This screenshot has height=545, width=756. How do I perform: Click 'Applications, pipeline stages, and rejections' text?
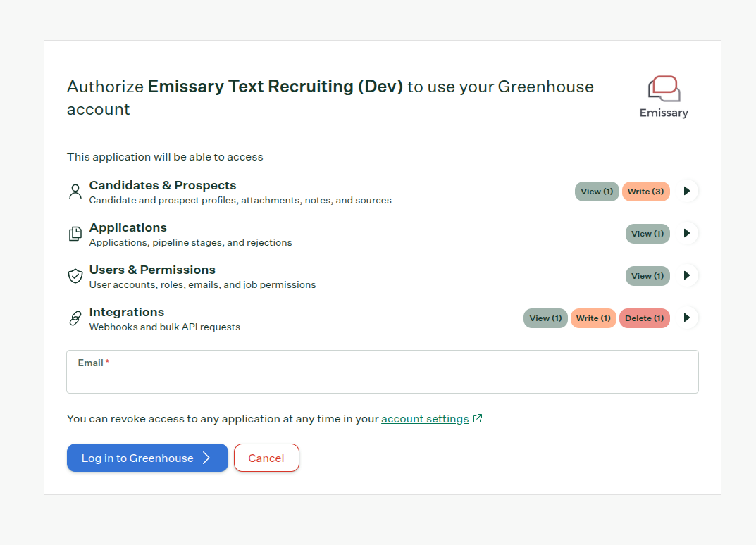[x=190, y=242]
